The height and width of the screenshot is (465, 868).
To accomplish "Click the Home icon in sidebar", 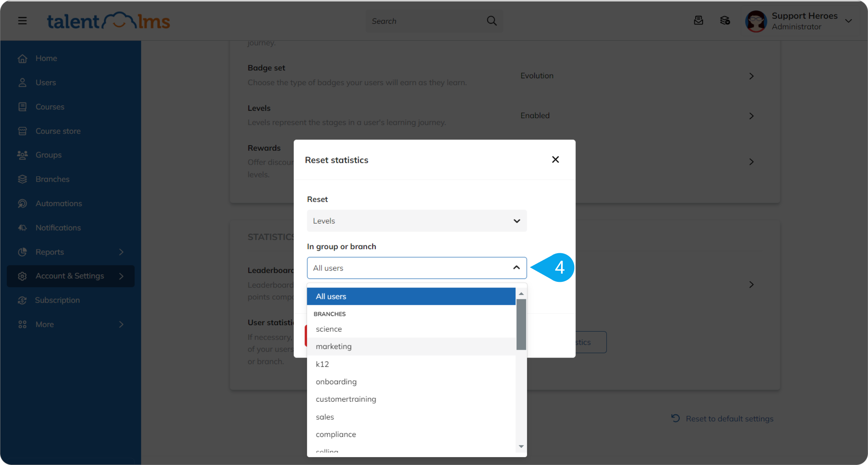I will point(22,58).
